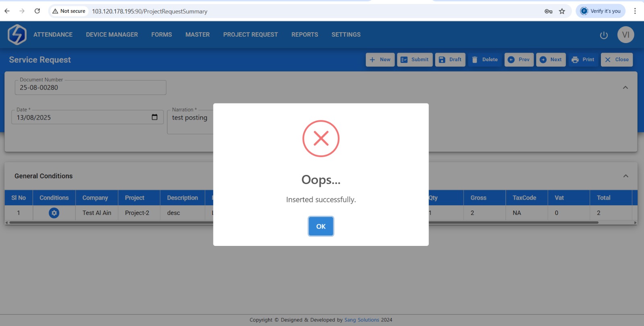Follow the Sang Solutions link
This screenshot has height=326, width=644.
coord(361,320)
